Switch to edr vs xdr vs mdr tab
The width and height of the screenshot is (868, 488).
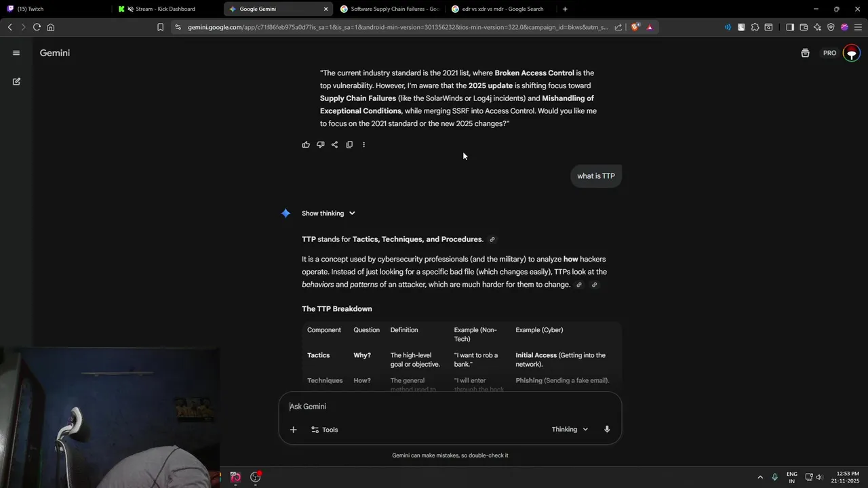pyautogui.click(x=502, y=9)
